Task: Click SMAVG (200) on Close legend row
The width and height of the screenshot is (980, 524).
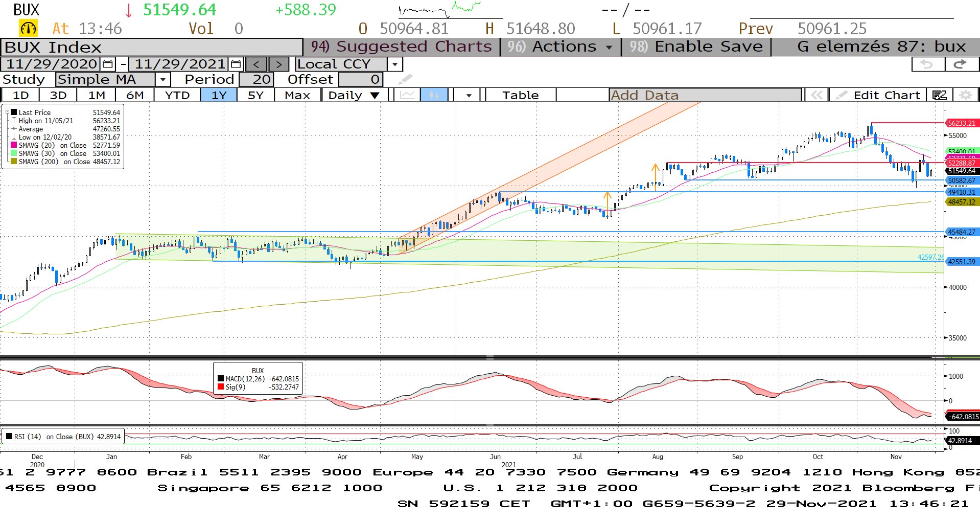Action: (x=65, y=162)
